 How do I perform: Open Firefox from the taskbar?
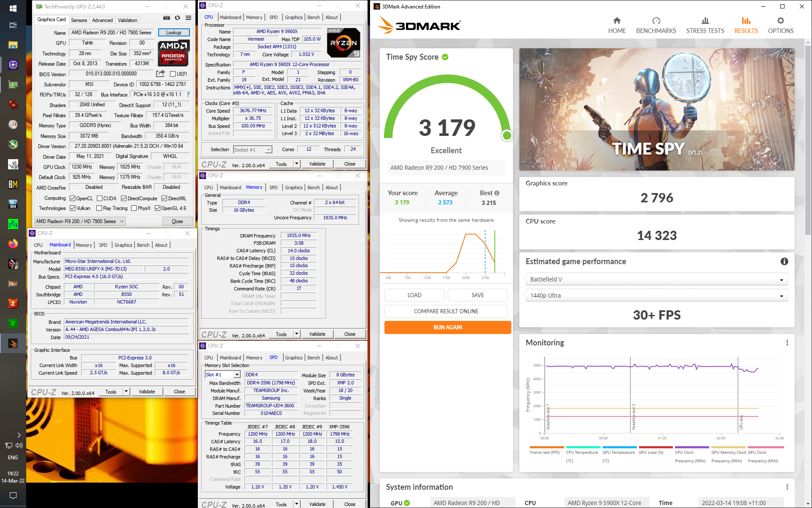pyautogui.click(x=13, y=244)
